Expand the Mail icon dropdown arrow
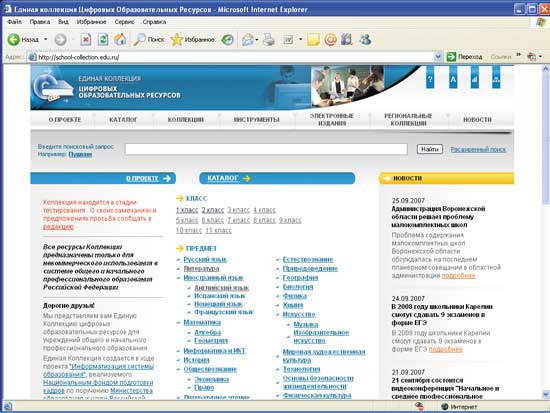The height and width of the screenshot is (413, 550). pos(257,40)
